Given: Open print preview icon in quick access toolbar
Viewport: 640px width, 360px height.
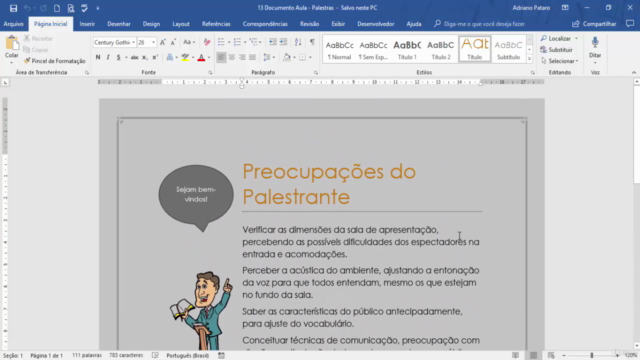Looking at the screenshot, I should pyautogui.click(x=71, y=8).
